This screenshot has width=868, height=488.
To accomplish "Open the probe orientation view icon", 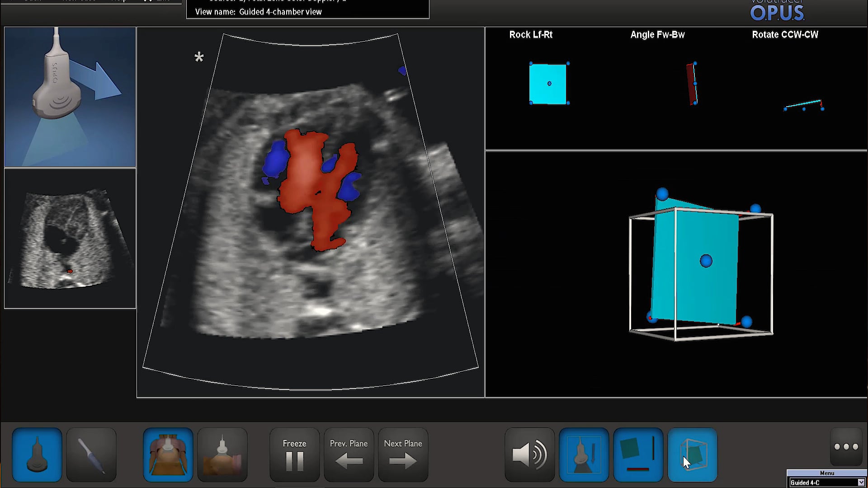I will (x=584, y=454).
